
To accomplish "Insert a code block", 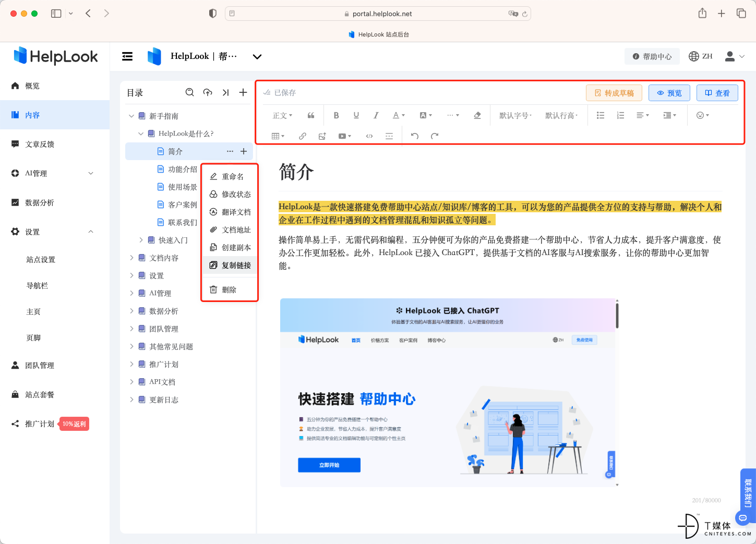I will click(369, 136).
